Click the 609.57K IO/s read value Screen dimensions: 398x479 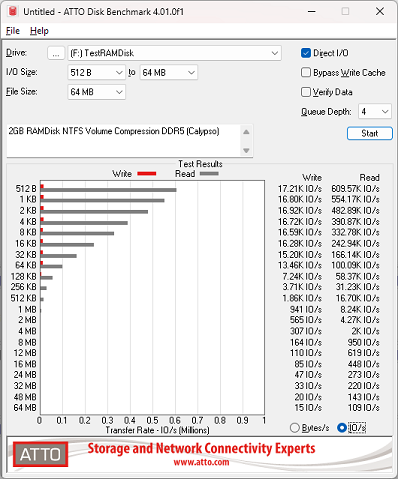click(x=355, y=189)
